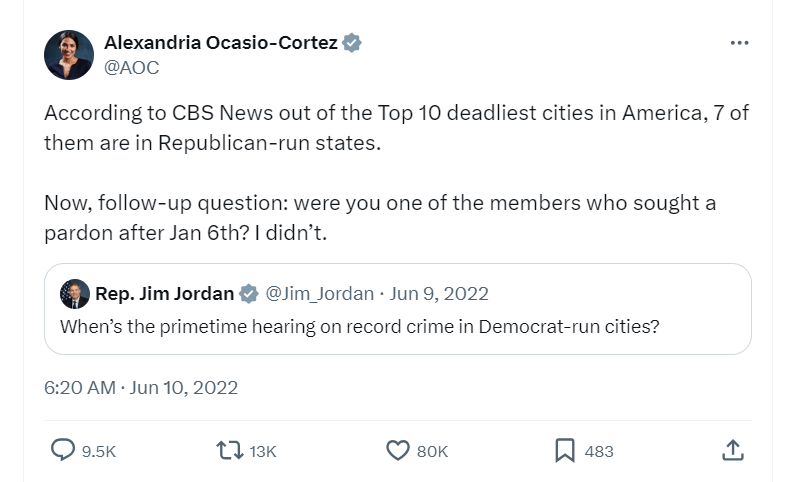Click the 9.5K replies count
800x482 pixels.
pyautogui.click(x=98, y=452)
